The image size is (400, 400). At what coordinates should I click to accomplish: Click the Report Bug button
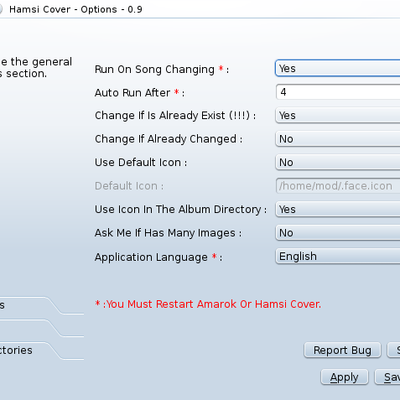342,350
